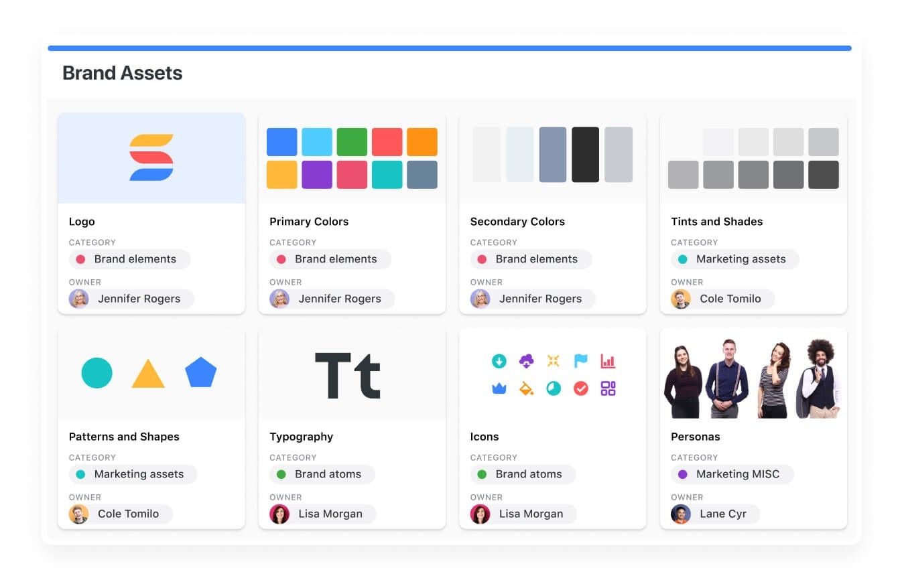Screen dimensions: 898x588
Task: Click Brand atoms tag on Icons card
Action: (x=523, y=474)
